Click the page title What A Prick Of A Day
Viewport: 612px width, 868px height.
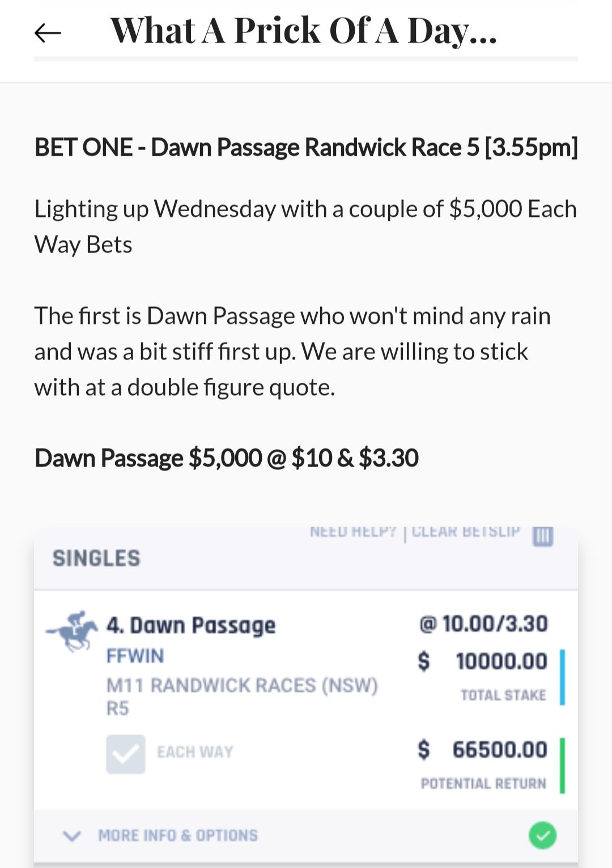coord(304,31)
